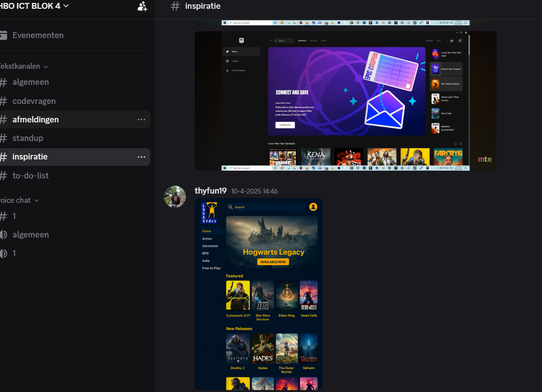Click the message timestamp 10-4-2025 14:46

tap(254, 191)
